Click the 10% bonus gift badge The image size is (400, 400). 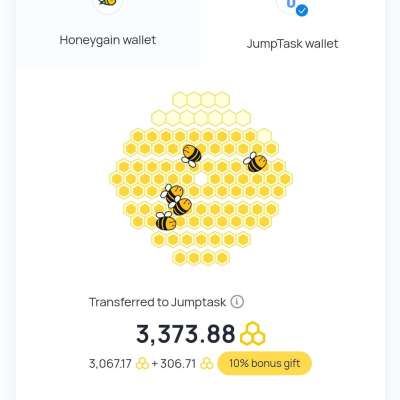click(265, 363)
